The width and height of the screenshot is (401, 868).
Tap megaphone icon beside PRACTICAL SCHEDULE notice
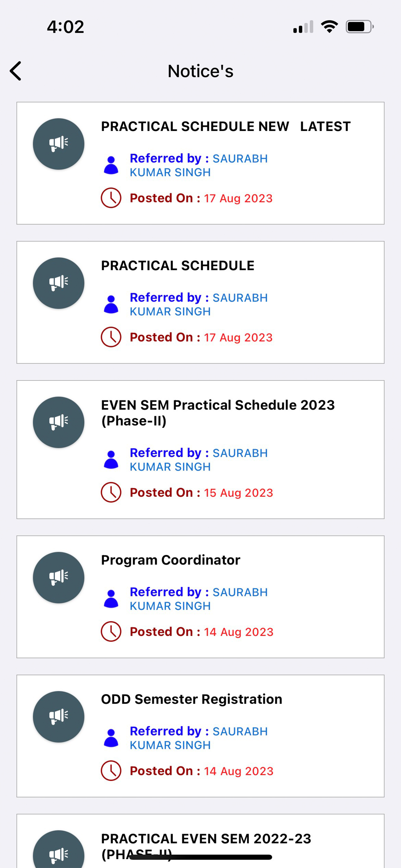pyautogui.click(x=59, y=283)
